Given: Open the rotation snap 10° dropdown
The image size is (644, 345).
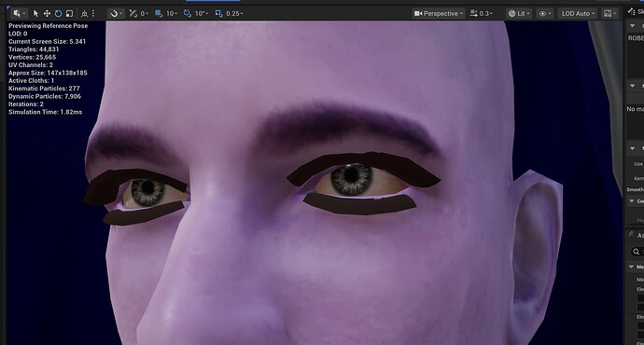Looking at the screenshot, I should 202,14.
